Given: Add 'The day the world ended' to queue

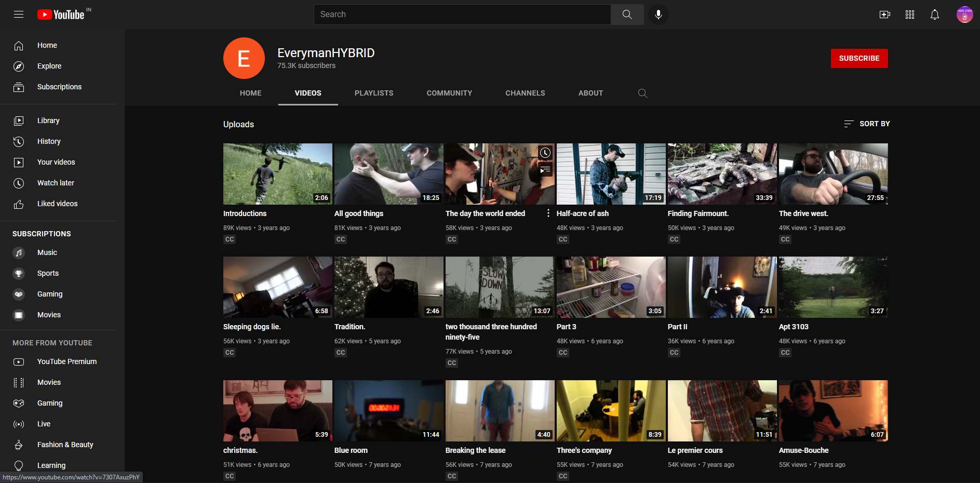Looking at the screenshot, I should [x=545, y=169].
